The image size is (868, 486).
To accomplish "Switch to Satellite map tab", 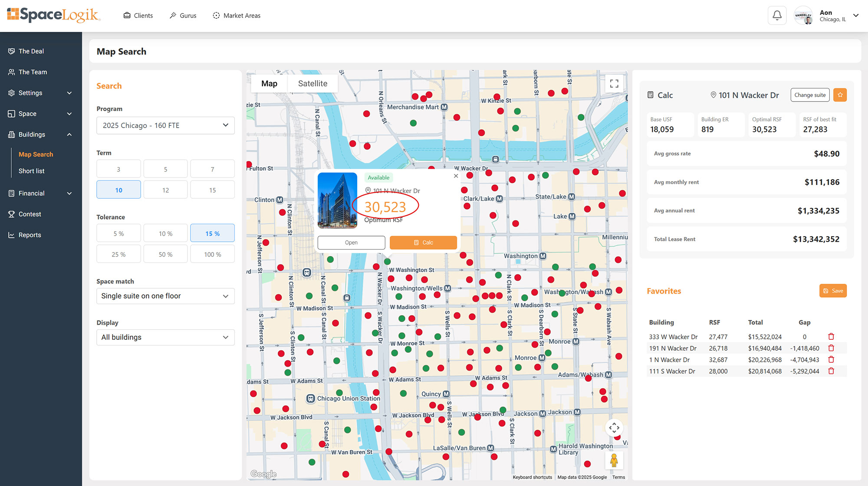I will (x=312, y=83).
